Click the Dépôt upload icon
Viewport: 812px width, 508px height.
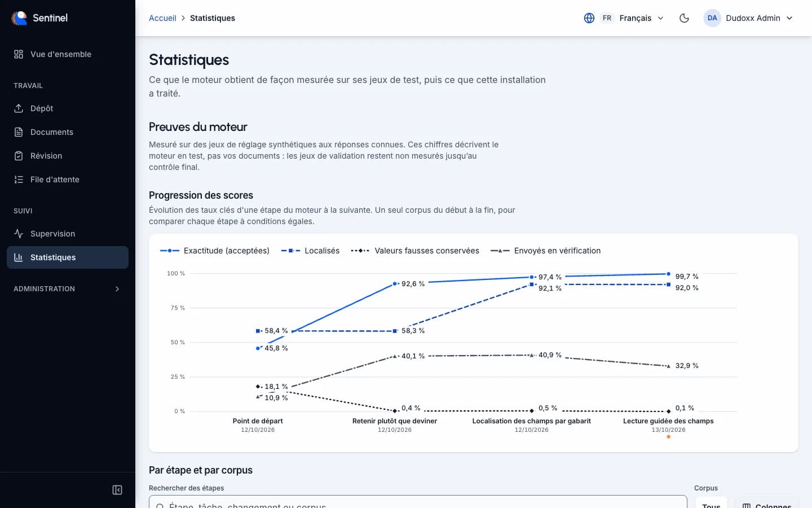[x=19, y=108]
